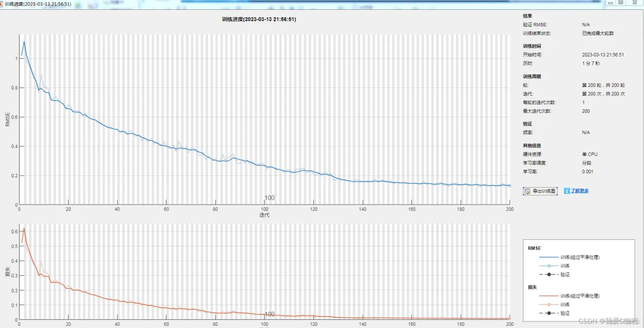Select the elapsed time value 1 分 7 秒
The width and height of the screenshot is (644, 328).
coord(591,64)
